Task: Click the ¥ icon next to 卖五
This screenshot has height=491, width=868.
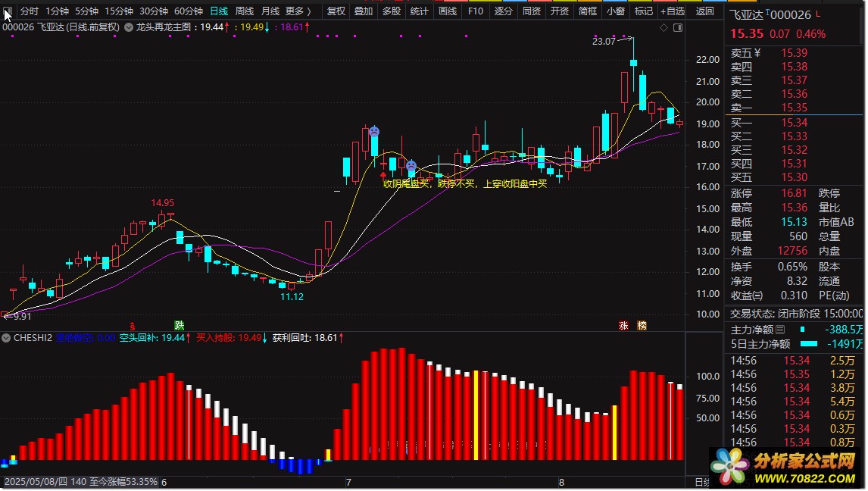Action: click(x=757, y=53)
